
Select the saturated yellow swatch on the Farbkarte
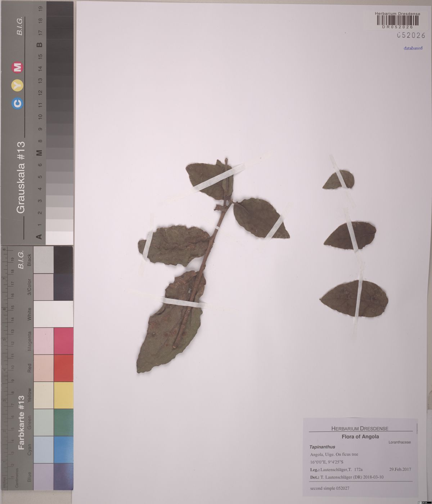click(63, 395)
